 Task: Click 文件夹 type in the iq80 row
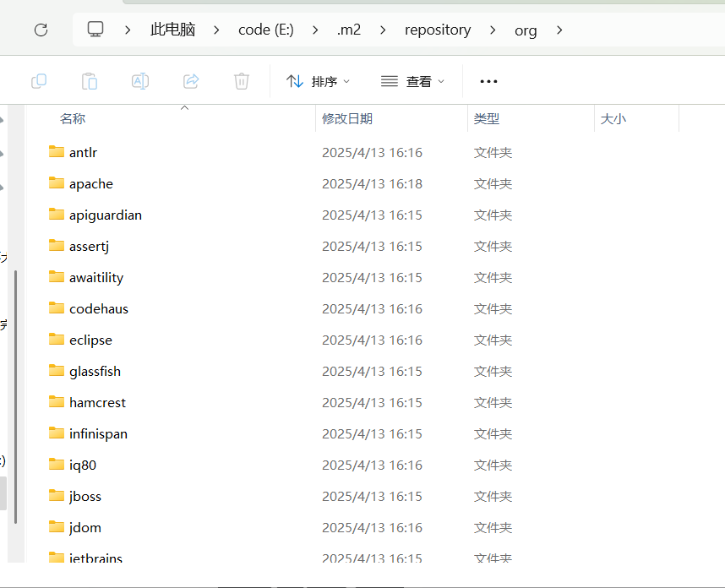493,465
